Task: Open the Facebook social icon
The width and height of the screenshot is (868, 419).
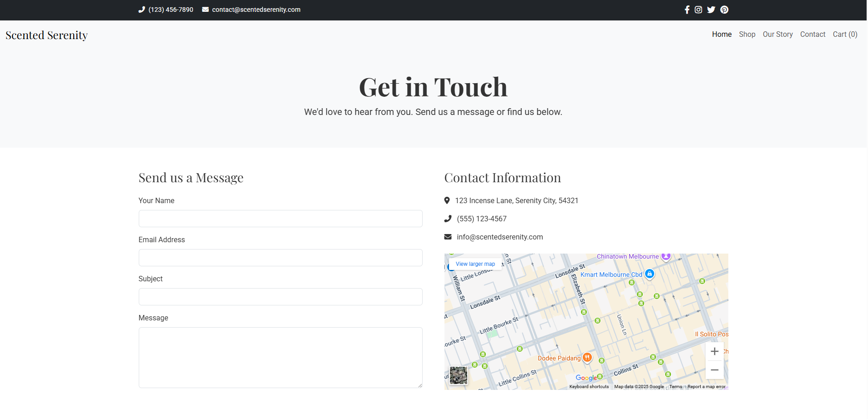Action: [x=687, y=10]
